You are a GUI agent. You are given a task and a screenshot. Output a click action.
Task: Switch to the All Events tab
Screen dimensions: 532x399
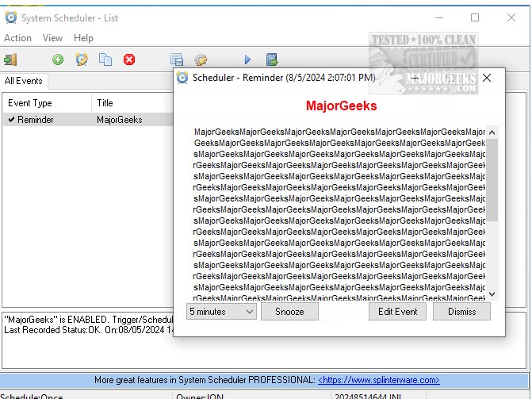(24, 81)
